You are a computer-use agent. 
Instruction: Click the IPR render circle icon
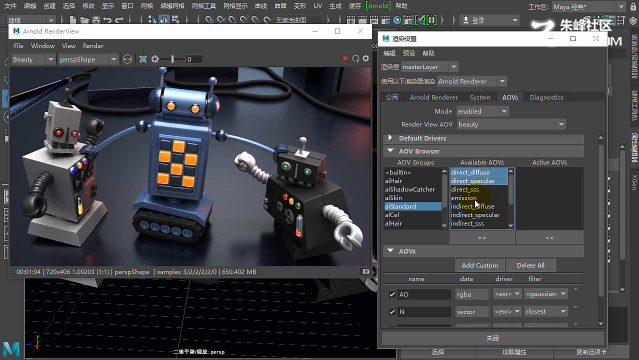click(x=397, y=20)
